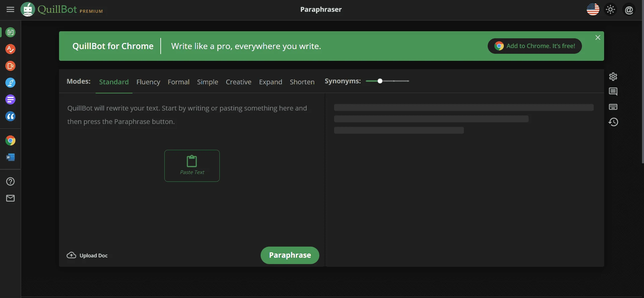
Task: Open the Plagiarism Checker sidebar icon
Action: tap(10, 66)
